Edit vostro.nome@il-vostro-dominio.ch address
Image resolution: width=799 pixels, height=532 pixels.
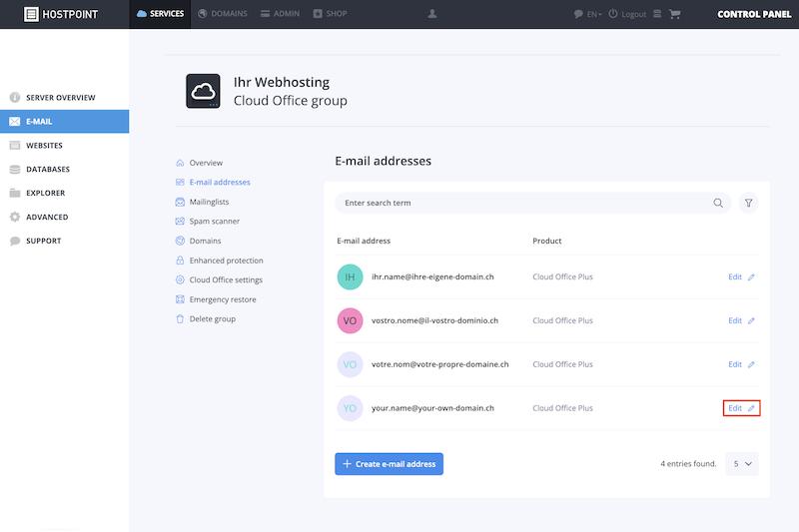pyautogui.click(x=741, y=320)
